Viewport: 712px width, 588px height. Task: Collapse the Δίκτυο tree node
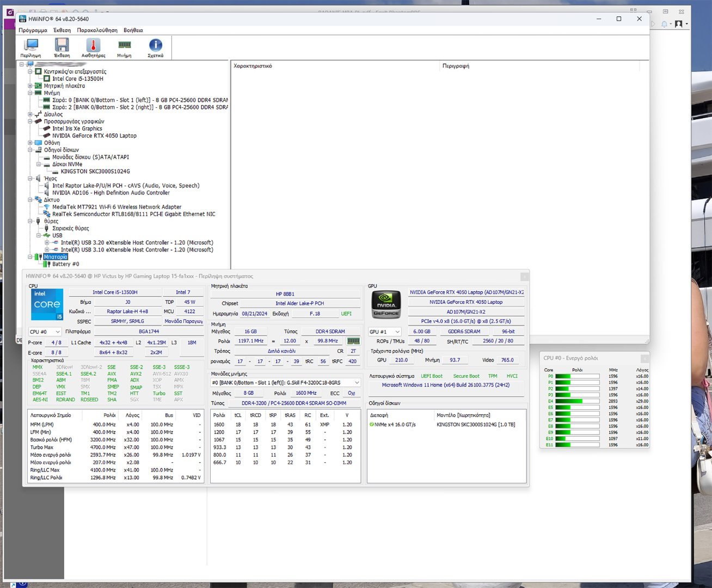point(30,200)
